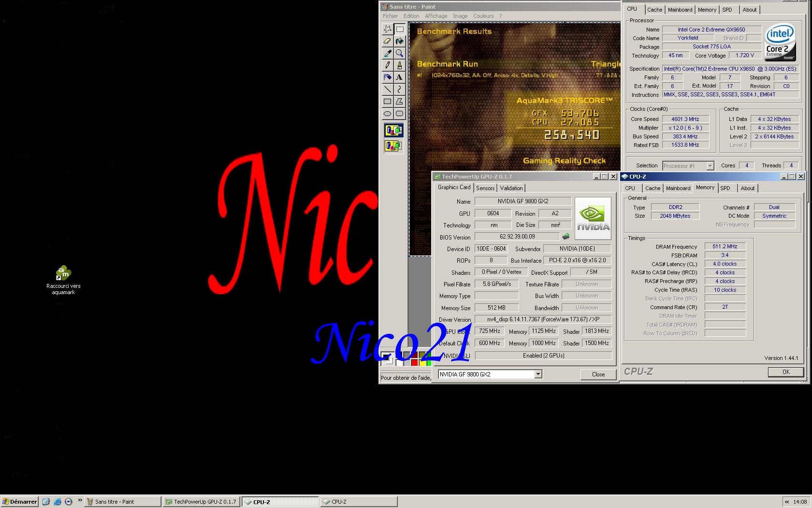812x508 pixels.
Task: Switch to Sensors tab in GPU-Z
Action: click(x=485, y=188)
